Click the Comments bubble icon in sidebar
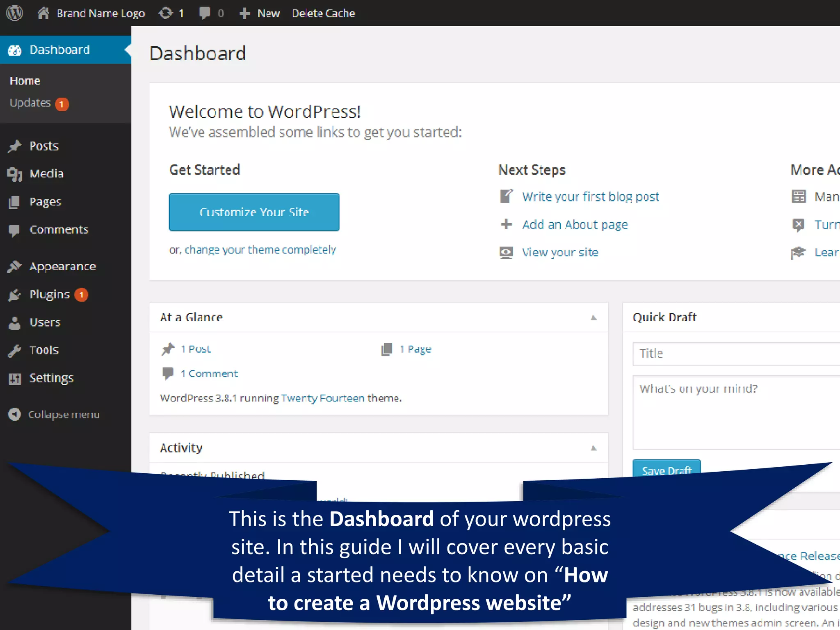 point(14,231)
